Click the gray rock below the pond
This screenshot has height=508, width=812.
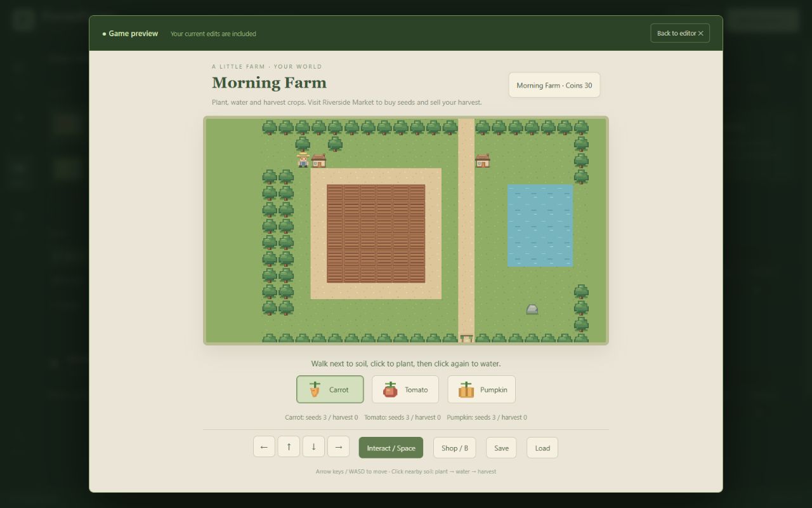tap(532, 309)
